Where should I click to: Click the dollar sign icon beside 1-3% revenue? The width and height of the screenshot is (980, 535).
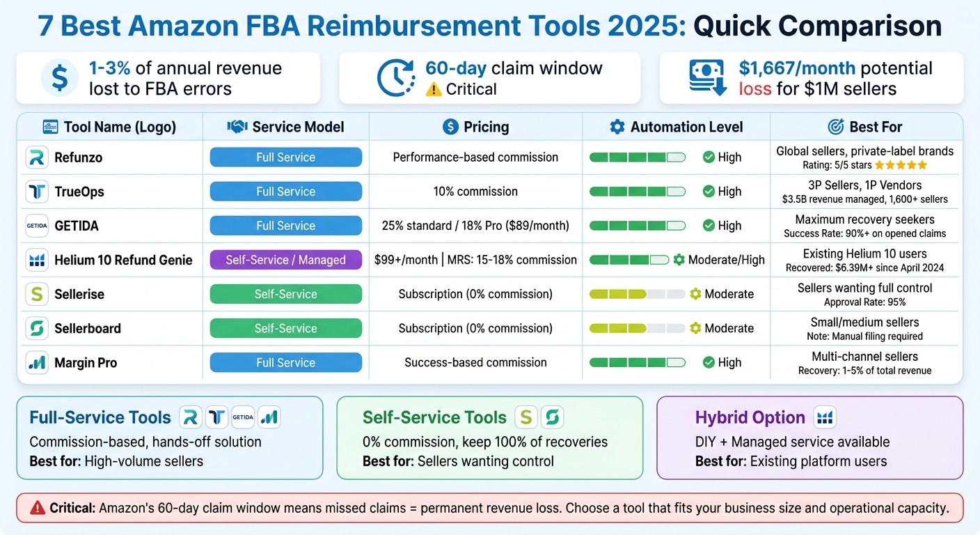[x=60, y=78]
